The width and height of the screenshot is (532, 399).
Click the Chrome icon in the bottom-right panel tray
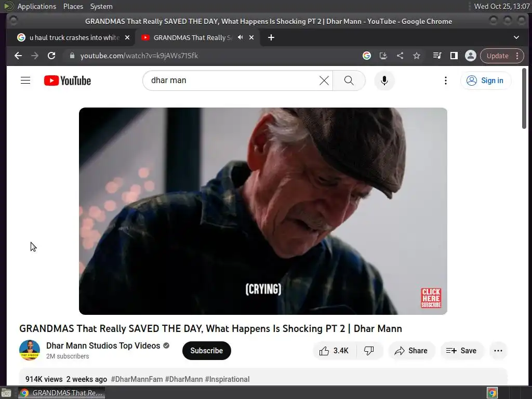492,393
